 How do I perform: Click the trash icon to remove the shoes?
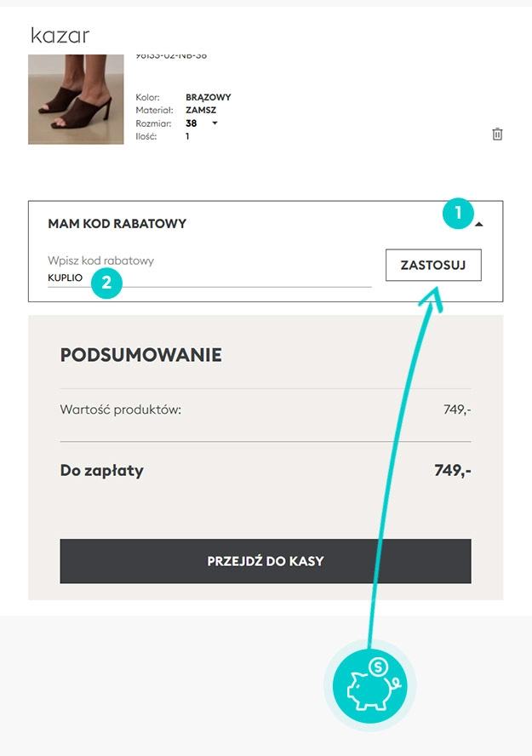click(x=500, y=134)
